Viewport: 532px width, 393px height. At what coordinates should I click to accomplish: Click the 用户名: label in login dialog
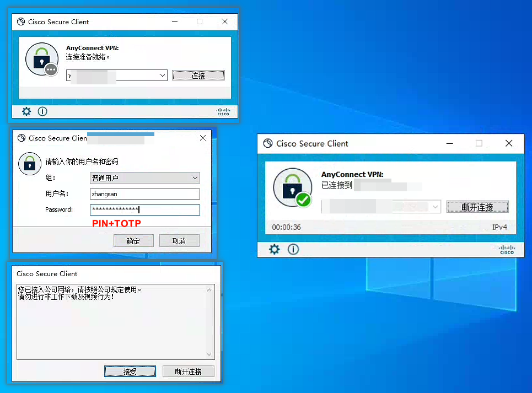coord(57,193)
